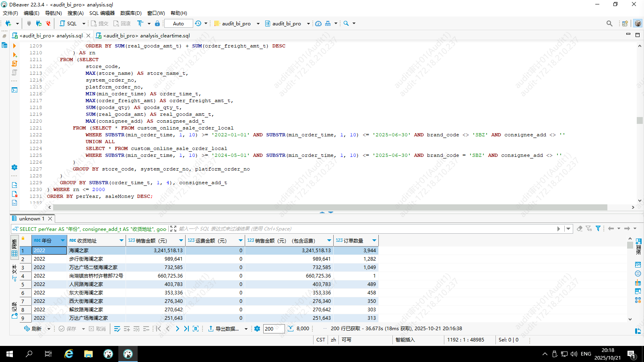Click the transaction log clock icon
The image size is (644, 362).
[x=198, y=23]
